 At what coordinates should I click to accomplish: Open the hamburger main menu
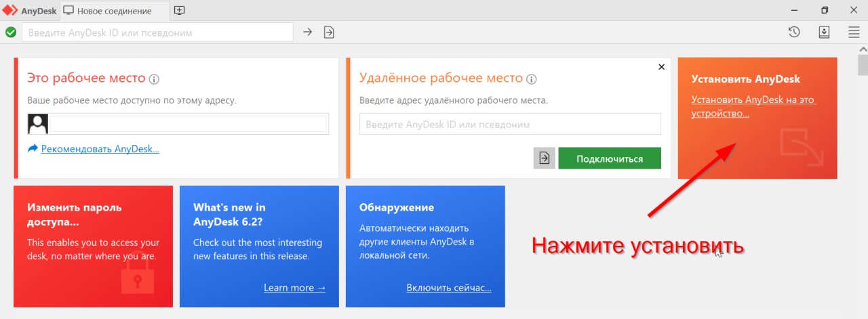(854, 32)
